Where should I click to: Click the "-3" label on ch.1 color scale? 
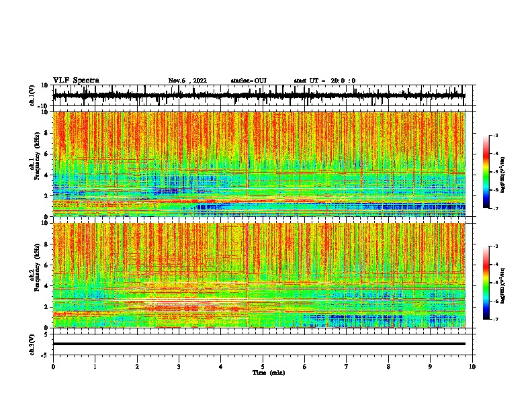point(496,135)
